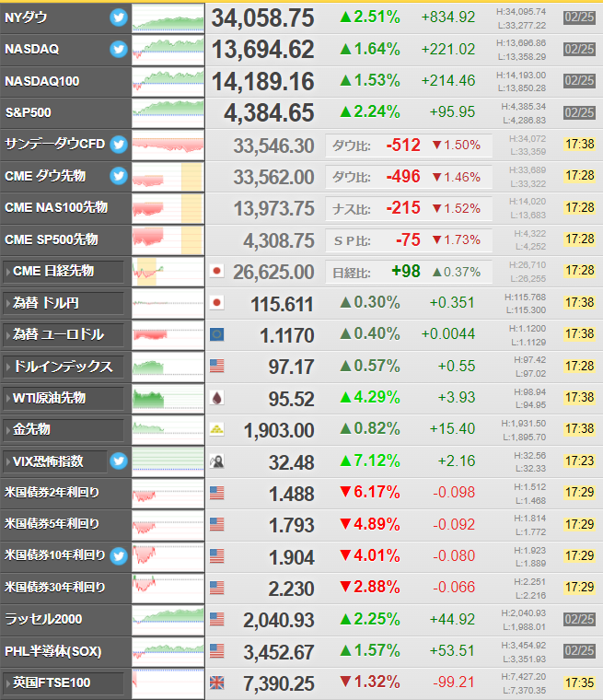Open the NASDAQ100 index label
This screenshot has height=700, width=603.
[x=42, y=81]
